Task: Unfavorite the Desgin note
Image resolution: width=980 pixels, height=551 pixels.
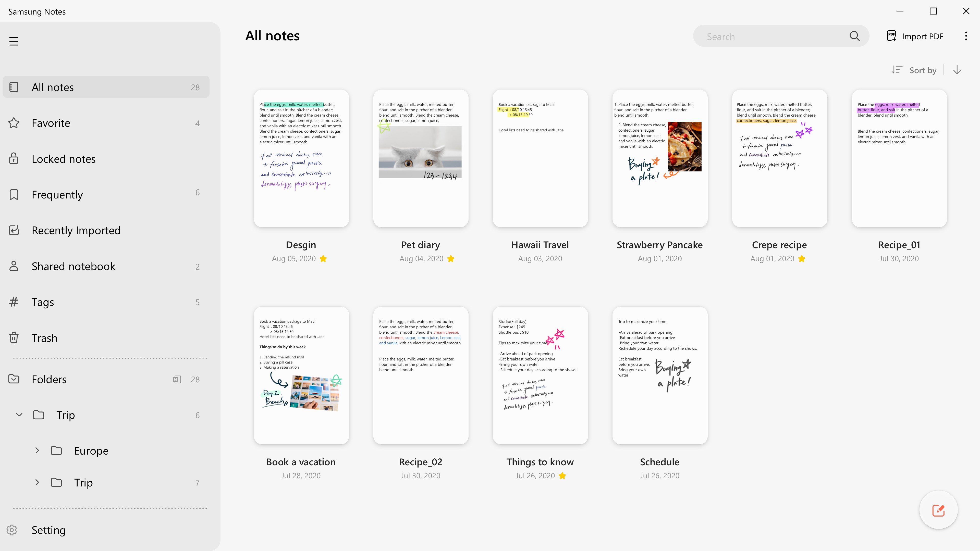Action: pos(323,258)
